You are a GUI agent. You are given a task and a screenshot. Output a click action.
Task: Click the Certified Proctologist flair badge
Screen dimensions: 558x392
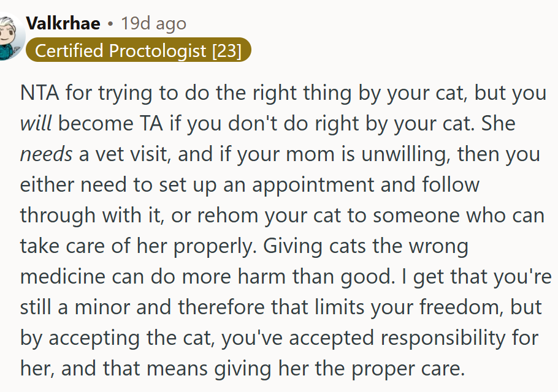pos(138,51)
